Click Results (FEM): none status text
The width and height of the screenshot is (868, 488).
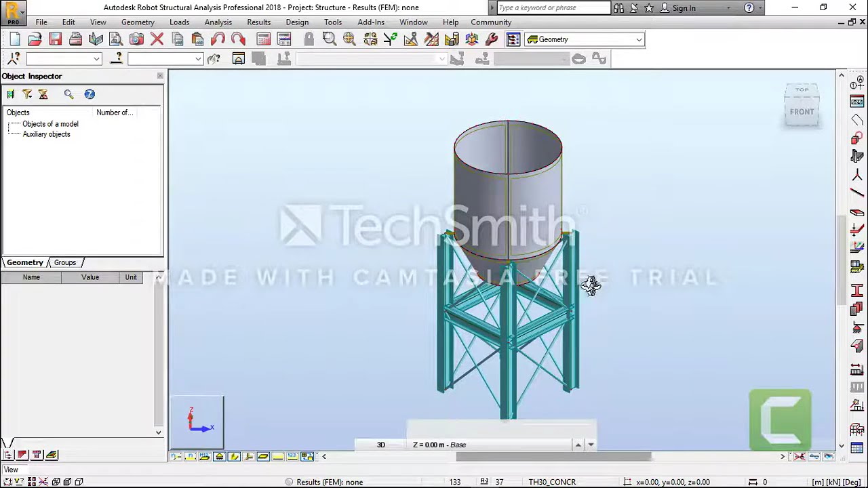point(330,482)
